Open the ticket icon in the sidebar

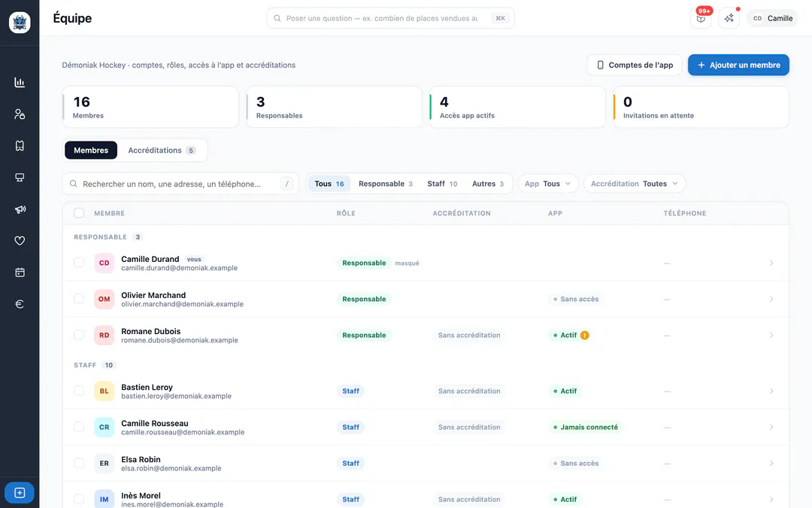20,146
